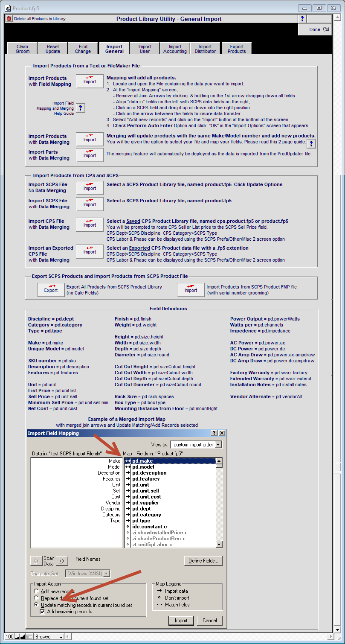The image size is (345, 644).
Task: Click the zoom level 100 box
Action: [x=9, y=637]
